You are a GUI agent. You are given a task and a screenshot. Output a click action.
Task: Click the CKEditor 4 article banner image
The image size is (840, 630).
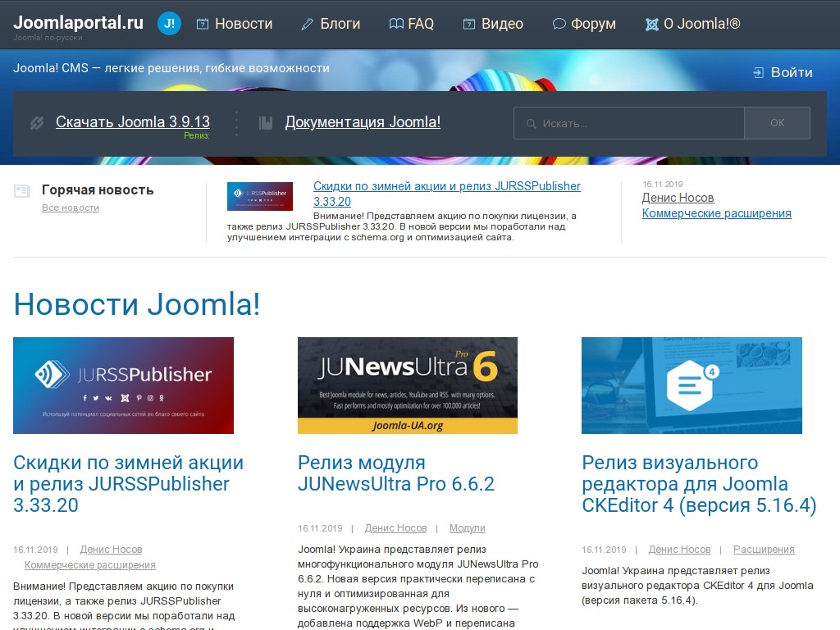point(692,386)
